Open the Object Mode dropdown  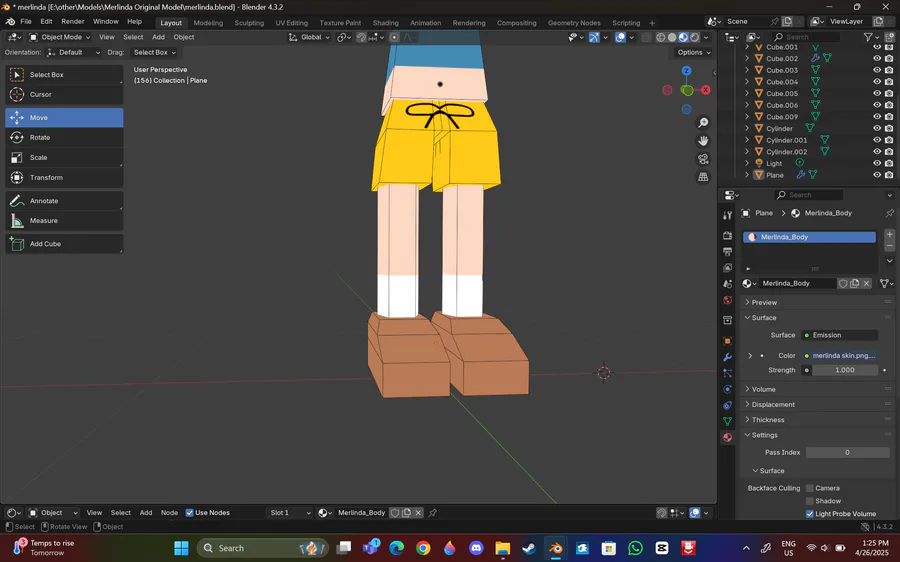[x=60, y=37]
